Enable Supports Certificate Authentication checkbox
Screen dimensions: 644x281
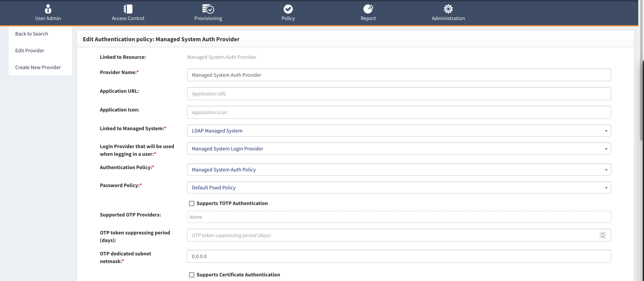coord(191,275)
